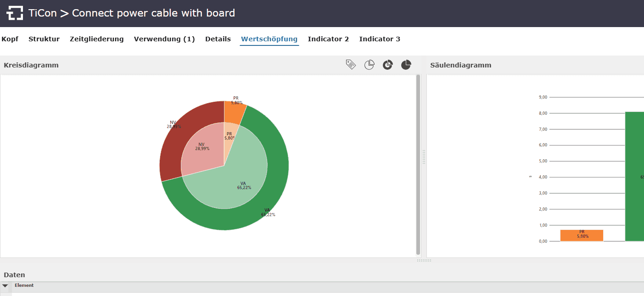The height and width of the screenshot is (296, 644).
Task: Open the Zeitgliederung tab
Action: click(97, 39)
